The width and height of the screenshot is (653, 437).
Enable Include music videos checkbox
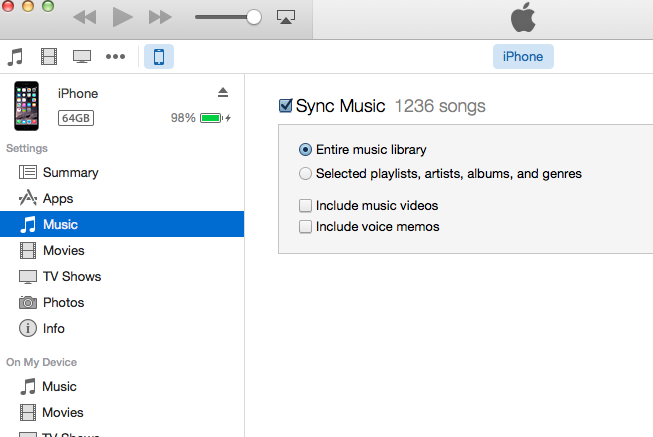tap(305, 205)
